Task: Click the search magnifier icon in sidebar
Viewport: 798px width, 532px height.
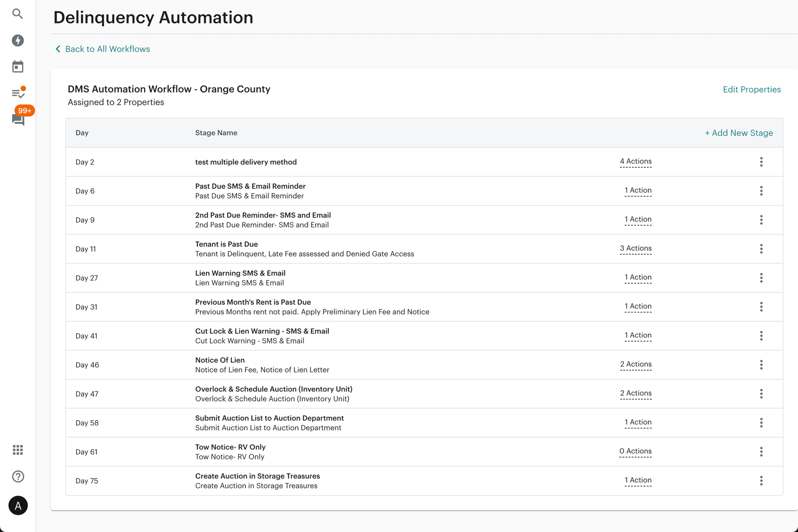Action: (x=18, y=14)
